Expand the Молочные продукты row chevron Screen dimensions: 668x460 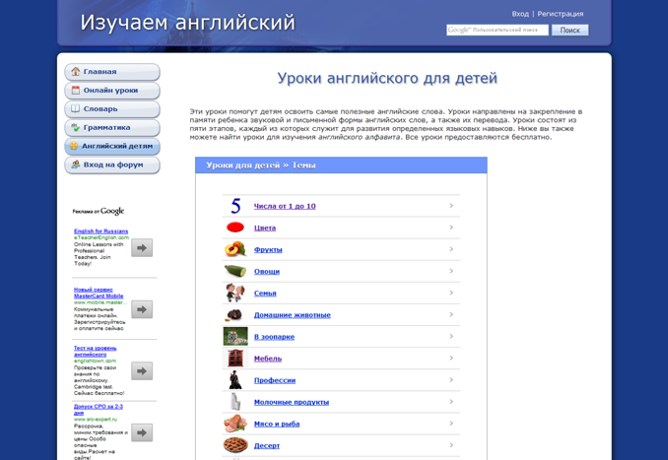click(x=451, y=402)
